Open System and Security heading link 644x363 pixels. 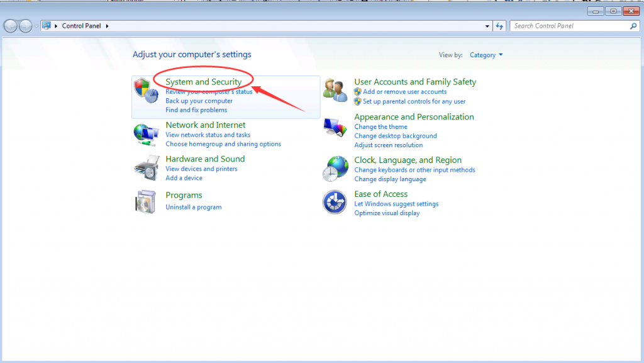[203, 82]
